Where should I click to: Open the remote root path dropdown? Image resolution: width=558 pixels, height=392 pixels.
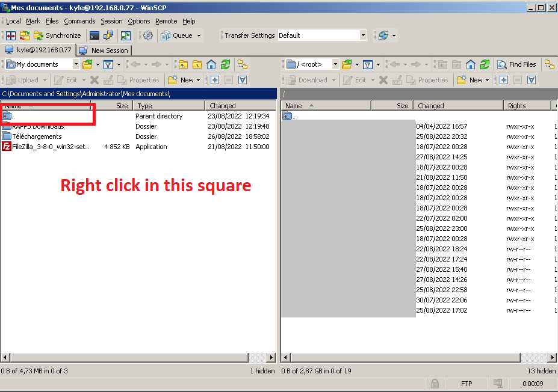click(x=335, y=64)
